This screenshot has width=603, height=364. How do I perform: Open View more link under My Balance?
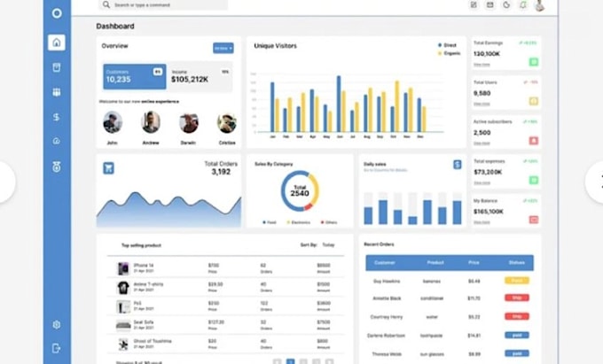[x=482, y=222]
